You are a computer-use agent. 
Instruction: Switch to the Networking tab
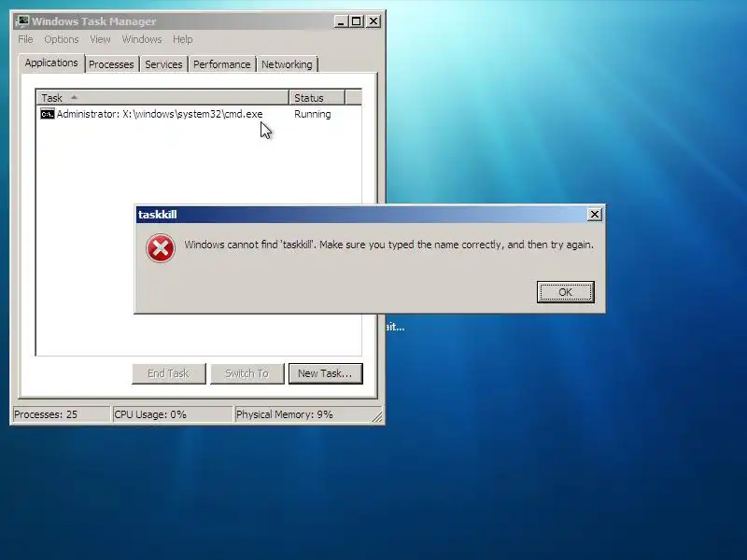pos(287,64)
